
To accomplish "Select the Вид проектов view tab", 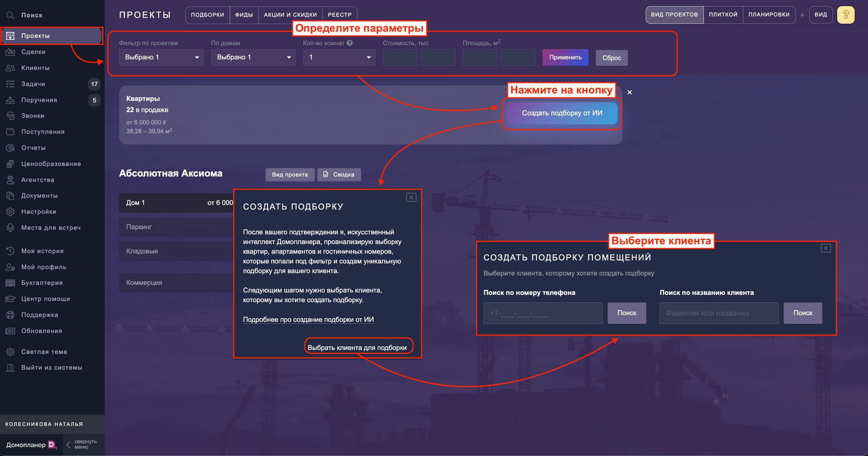I will [674, 15].
